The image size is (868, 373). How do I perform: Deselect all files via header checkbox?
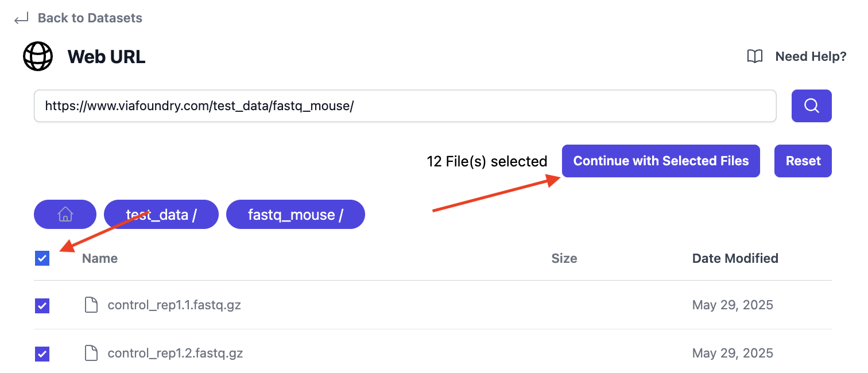42,258
